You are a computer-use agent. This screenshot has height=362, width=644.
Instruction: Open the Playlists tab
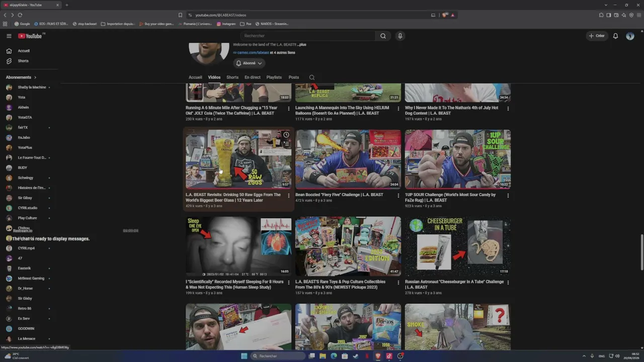coord(274,77)
